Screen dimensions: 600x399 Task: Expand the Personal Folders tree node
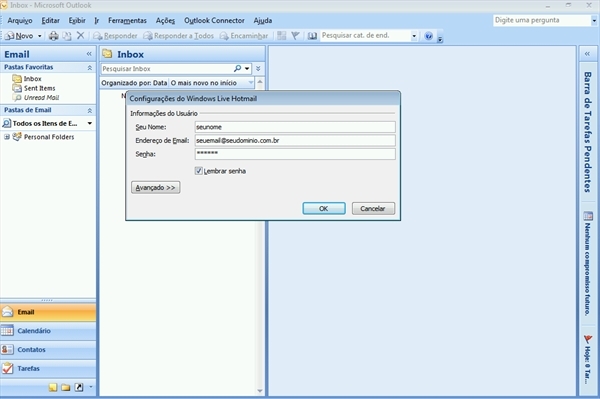[7, 137]
